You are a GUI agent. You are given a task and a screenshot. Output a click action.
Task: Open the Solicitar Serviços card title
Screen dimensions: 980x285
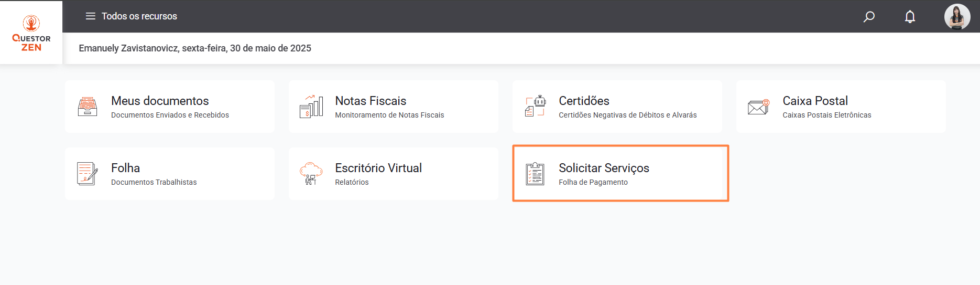click(x=604, y=168)
